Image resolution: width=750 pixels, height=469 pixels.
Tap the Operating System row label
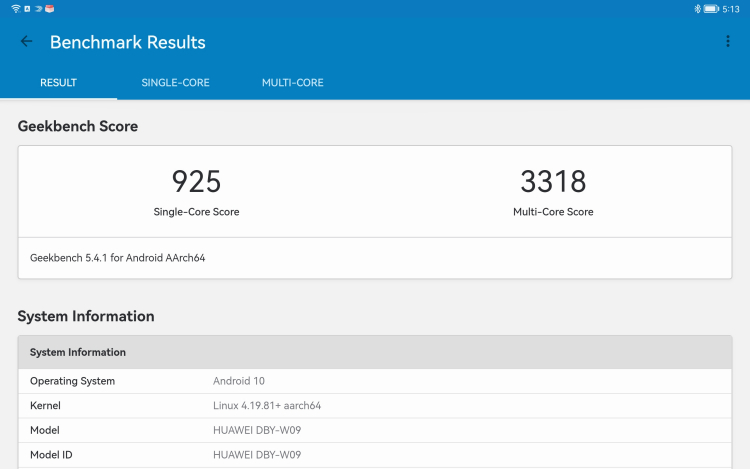click(x=72, y=381)
